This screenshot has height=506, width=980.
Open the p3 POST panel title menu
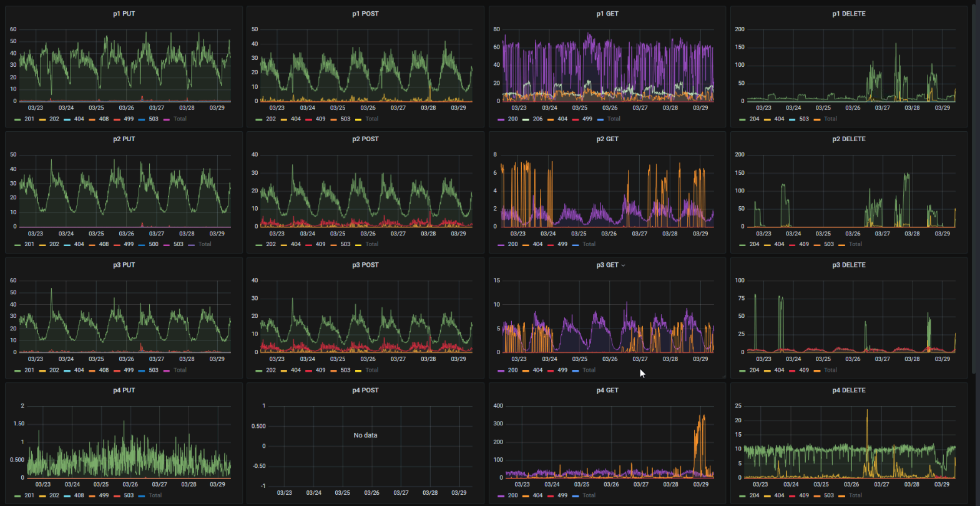(x=365, y=265)
